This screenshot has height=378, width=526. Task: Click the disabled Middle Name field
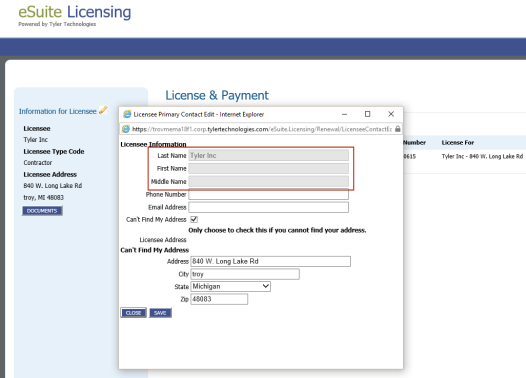(269, 181)
